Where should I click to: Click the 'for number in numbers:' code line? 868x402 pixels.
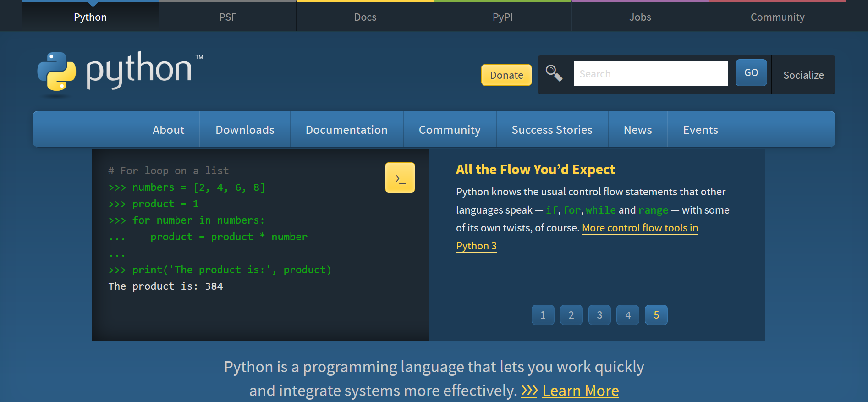point(187,220)
